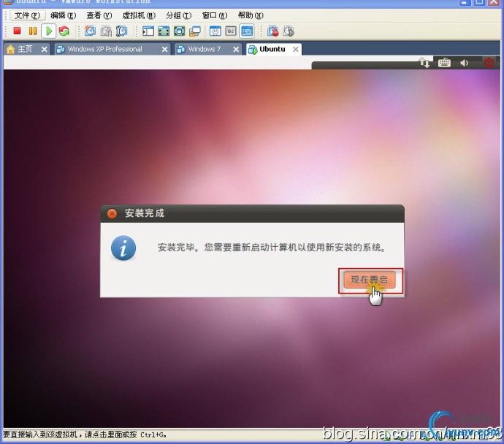The height and width of the screenshot is (444, 504).
Task: Click the red Power Off stop icon
Action: [17, 31]
